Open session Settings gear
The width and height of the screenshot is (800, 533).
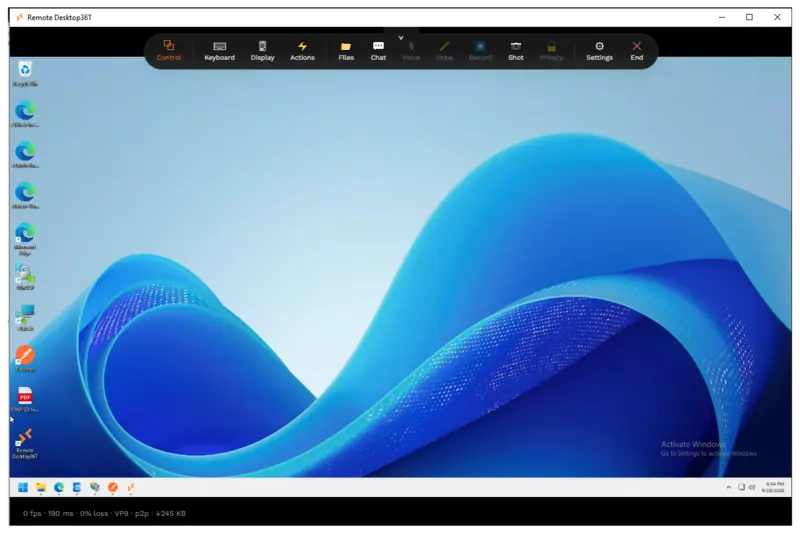[599, 51]
